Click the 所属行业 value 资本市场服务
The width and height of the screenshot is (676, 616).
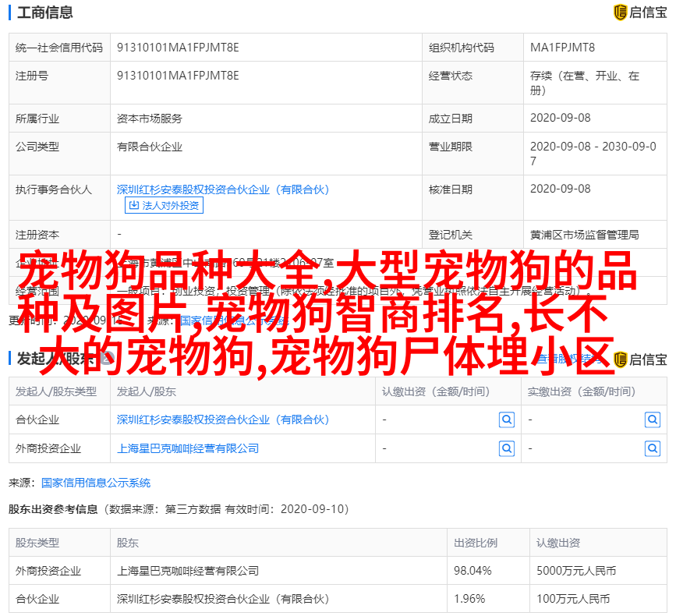(149, 118)
